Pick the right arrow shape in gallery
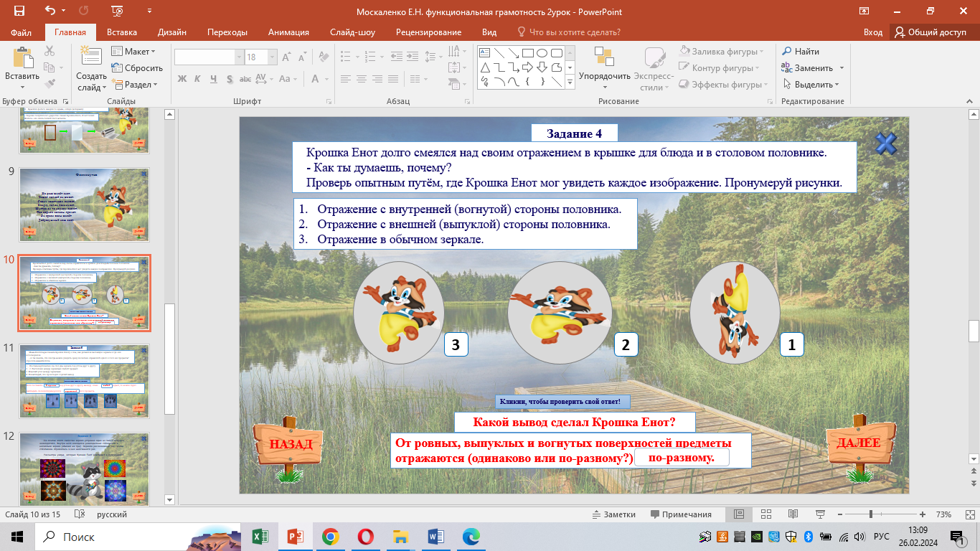This screenshot has height=551, width=980. (x=527, y=67)
